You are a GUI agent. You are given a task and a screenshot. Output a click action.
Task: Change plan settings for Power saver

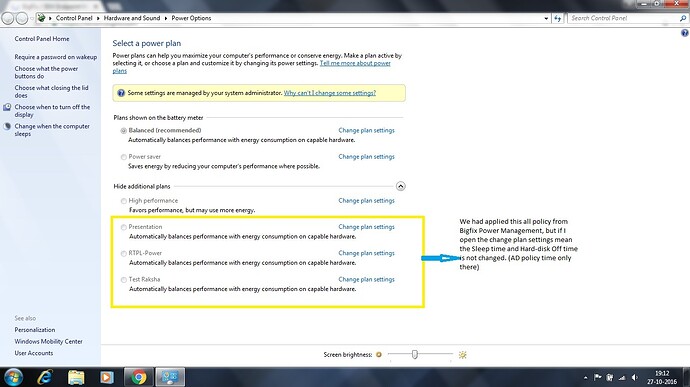[x=366, y=157]
